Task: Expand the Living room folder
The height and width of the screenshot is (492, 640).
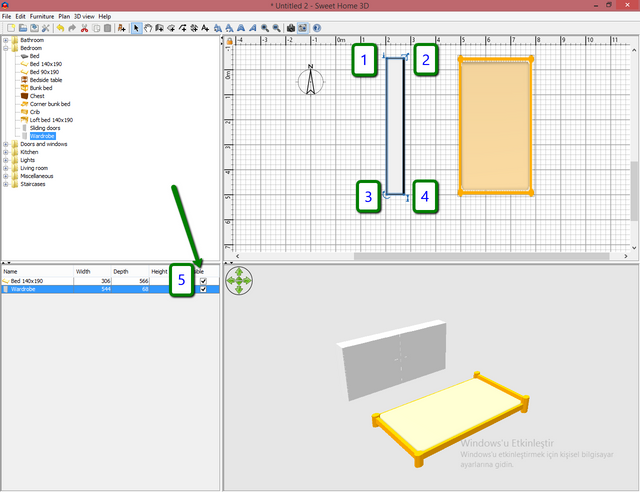Action: [6, 168]
